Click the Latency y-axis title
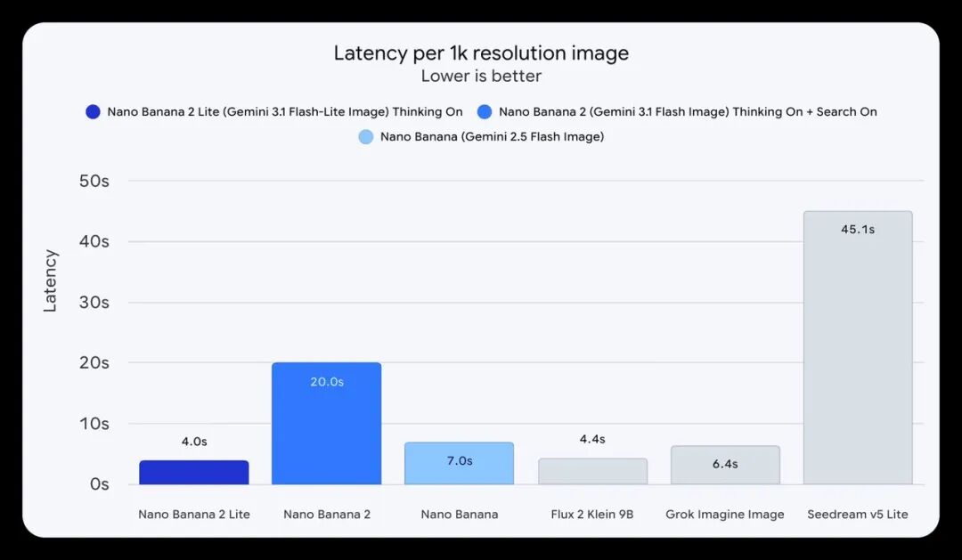This screenshot has height=560, width=962. 50,281
